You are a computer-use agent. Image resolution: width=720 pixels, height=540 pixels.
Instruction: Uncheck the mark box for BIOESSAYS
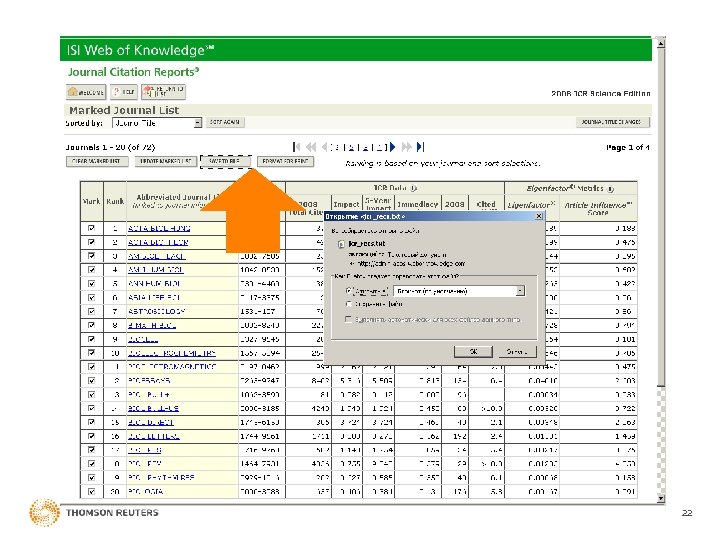tap(91, 381)
